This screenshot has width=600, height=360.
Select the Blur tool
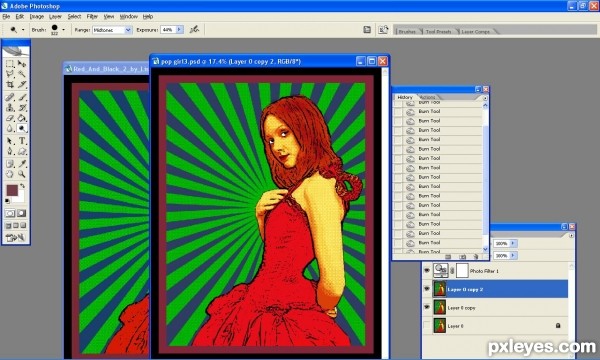[10, 128]
